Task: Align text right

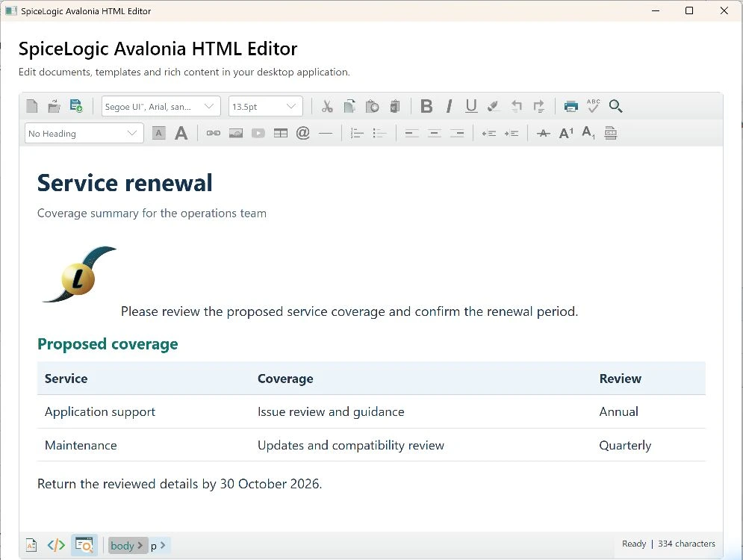Action: tap(457, 133)
